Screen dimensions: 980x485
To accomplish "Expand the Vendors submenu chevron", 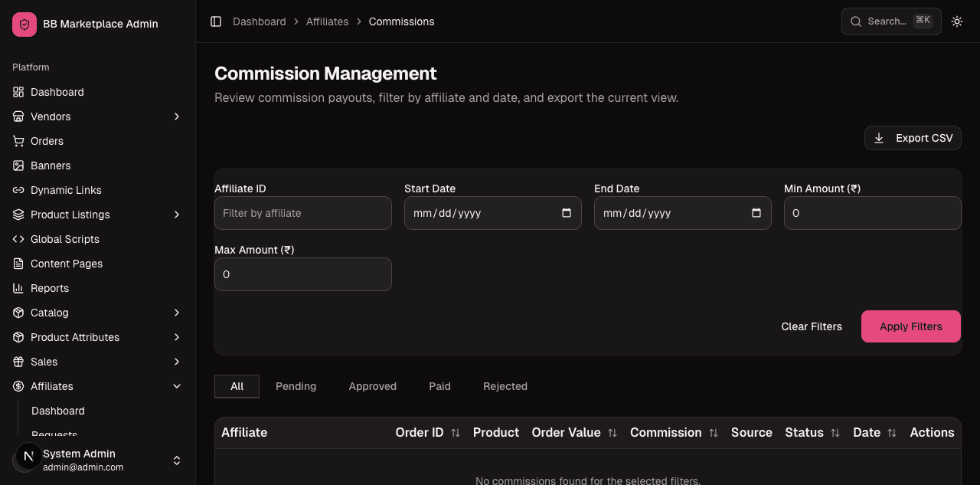I will (x=177, y=116).
